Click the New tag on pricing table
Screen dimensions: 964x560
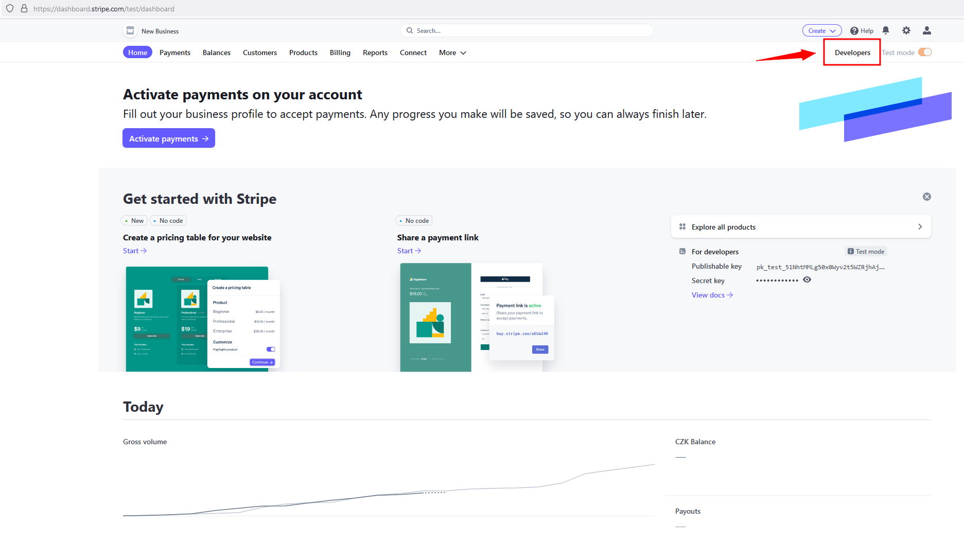pos(134,220)
